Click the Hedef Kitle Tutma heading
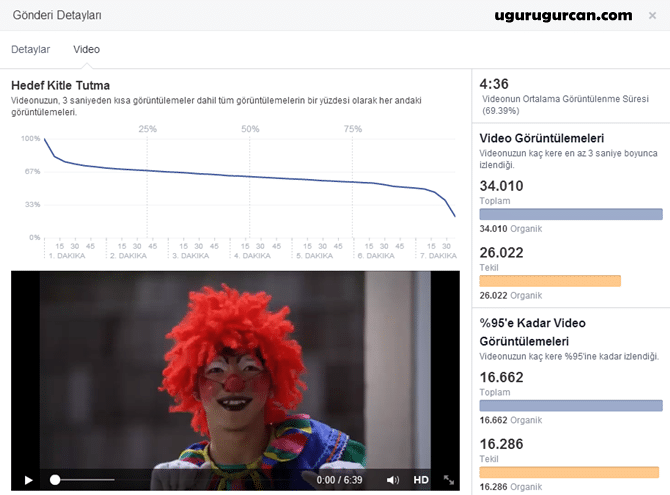Screen dimensions: 670x495 60,85
